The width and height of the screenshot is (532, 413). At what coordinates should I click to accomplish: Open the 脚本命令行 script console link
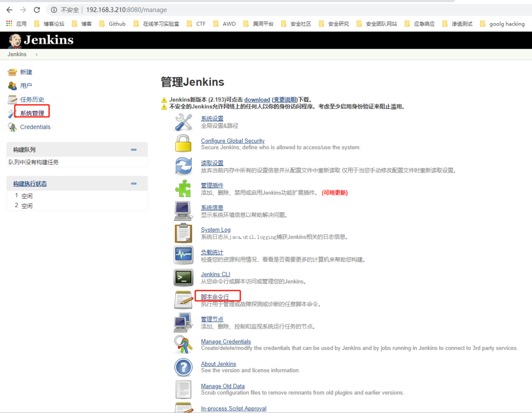click(215, 297)
